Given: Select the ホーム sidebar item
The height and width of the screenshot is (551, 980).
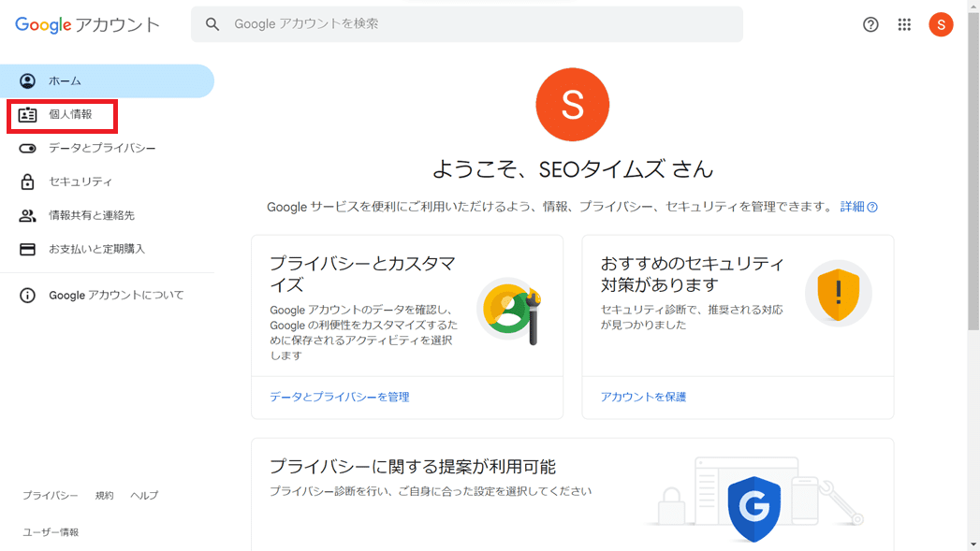Looking at the screenshot, I should click(107, 80).
